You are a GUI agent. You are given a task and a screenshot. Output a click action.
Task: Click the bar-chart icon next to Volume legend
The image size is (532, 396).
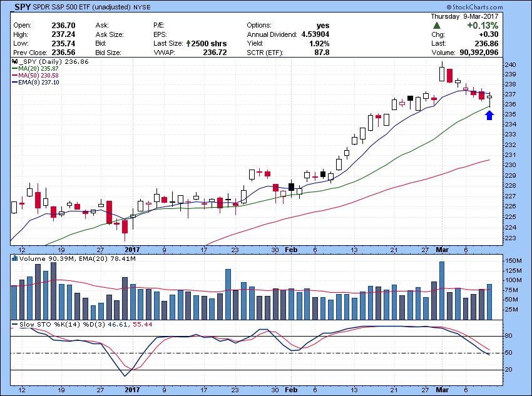pos(14,259)
